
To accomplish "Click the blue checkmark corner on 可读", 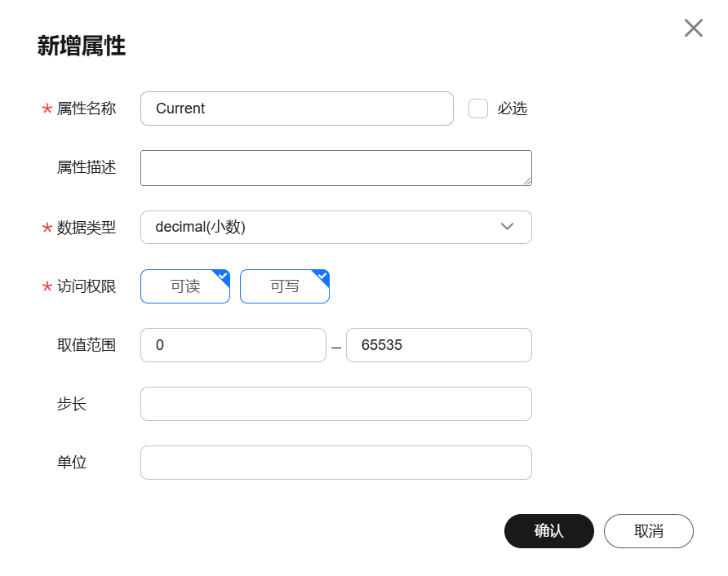I will 223,276.
